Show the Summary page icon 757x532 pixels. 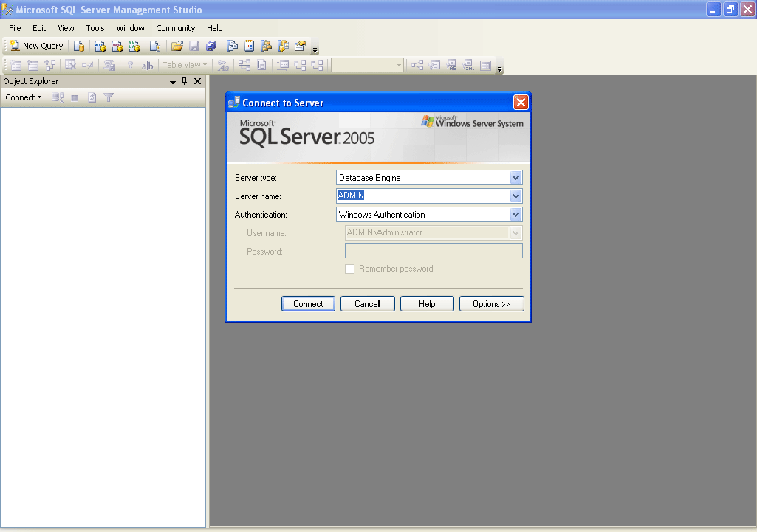[249, 46]
